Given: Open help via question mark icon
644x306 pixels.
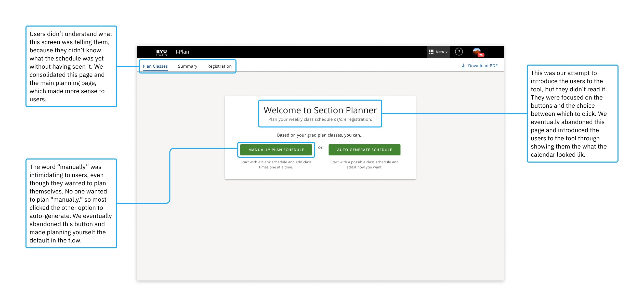Looking at the screenshot, I should (459, 52).
